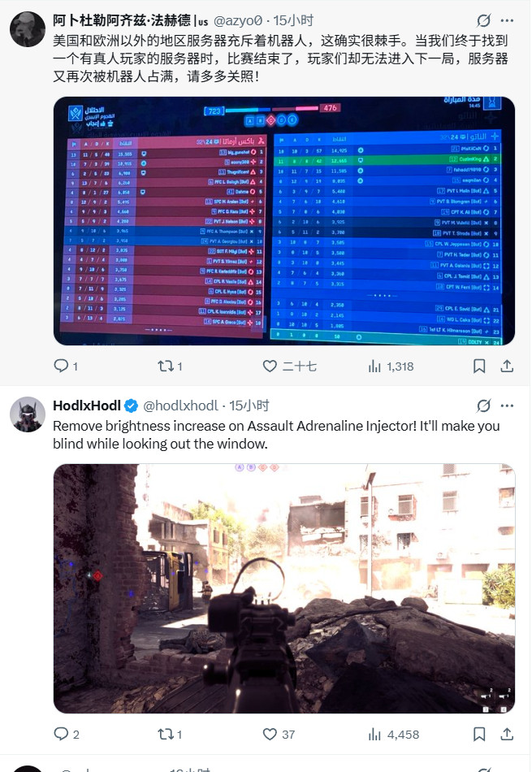This screenshot has height=772, width=532.
Task: Visit HodlxHodl display name link
Action: [87, 406]
